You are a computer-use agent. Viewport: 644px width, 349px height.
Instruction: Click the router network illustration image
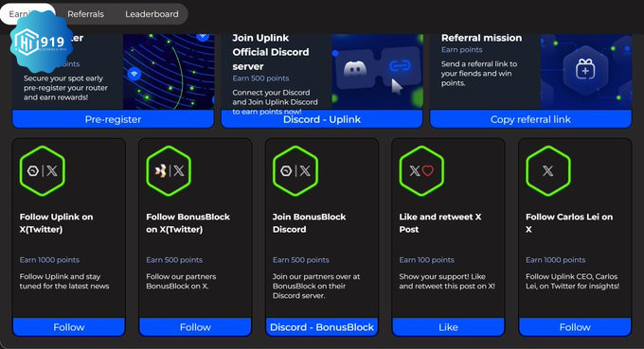tap(169, 72)
